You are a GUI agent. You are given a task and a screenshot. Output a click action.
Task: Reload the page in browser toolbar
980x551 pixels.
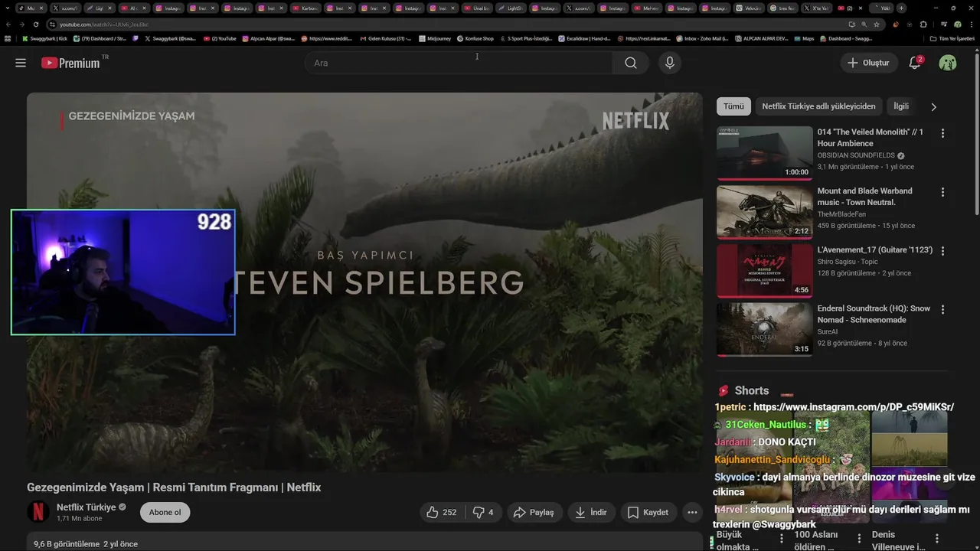point(35,24)
